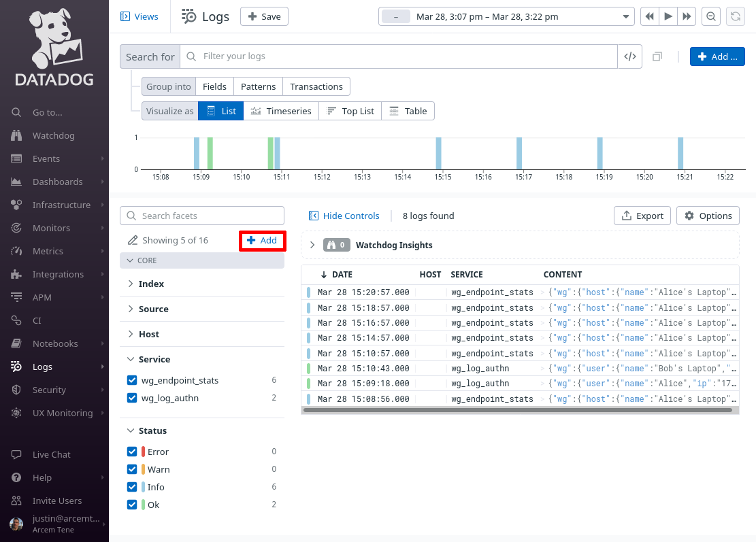Open the 15:09:18 wg_log_authn log entry

tap(521, 384)
